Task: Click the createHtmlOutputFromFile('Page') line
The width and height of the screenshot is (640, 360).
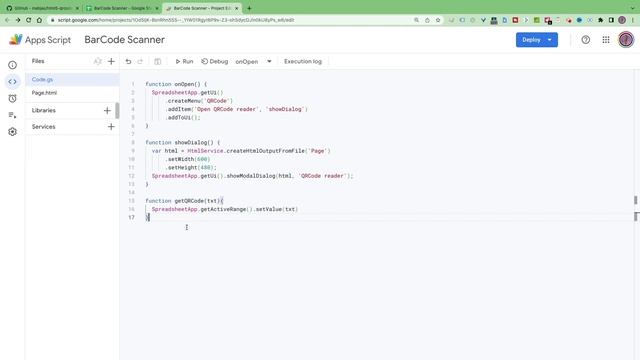Action: 241,151
